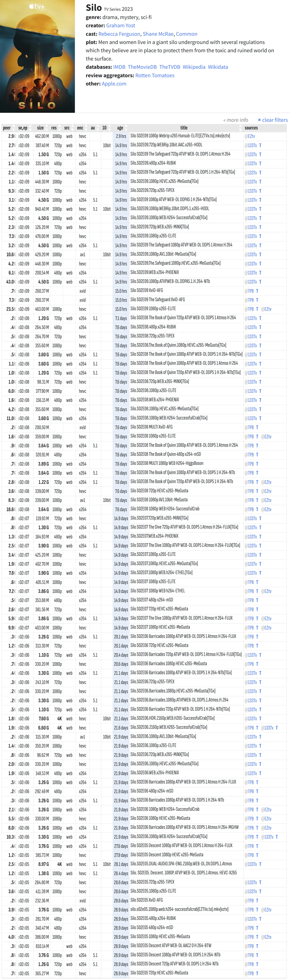Sort the list by age column

point(120,128)
